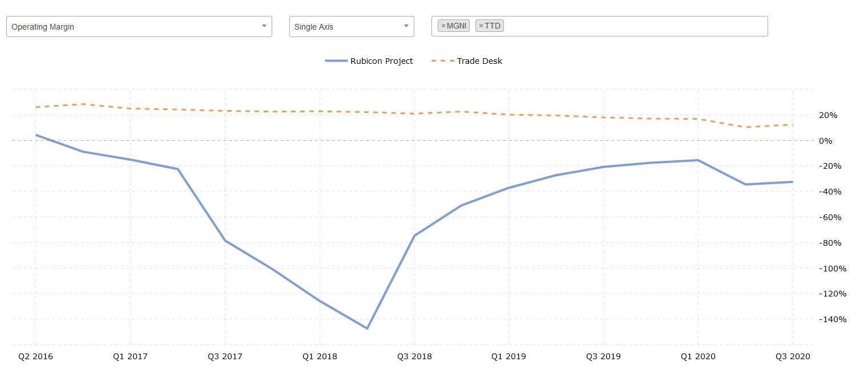The height and width of the screenshot is (378, 868).
Task: Click the Rubicon Project line's lowest point
Action: (367, 328)
